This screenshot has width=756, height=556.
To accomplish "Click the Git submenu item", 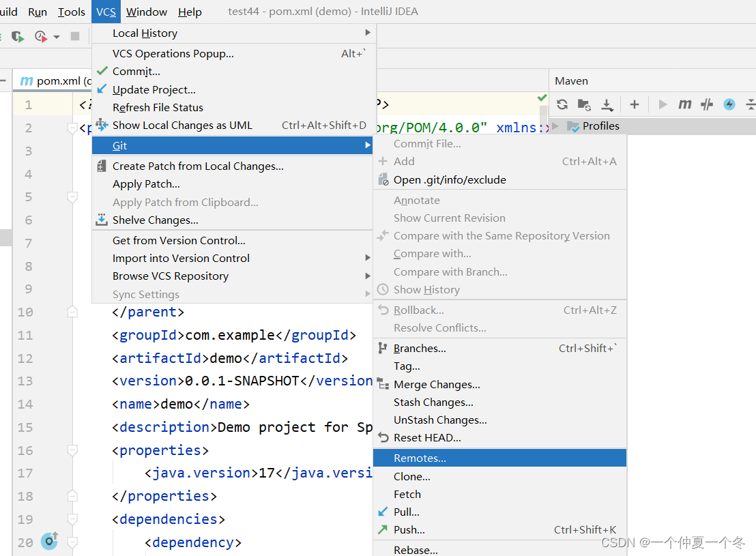I will pos(233,145).
